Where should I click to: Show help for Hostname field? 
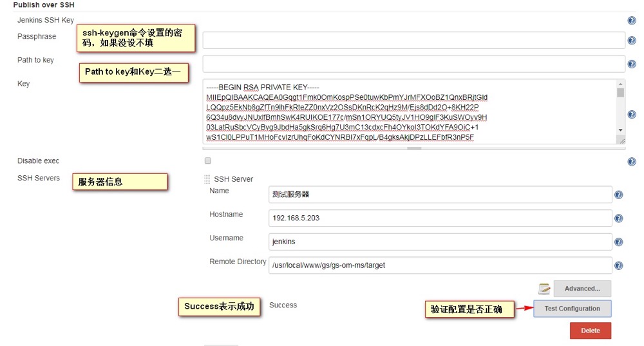coord(619,218)
